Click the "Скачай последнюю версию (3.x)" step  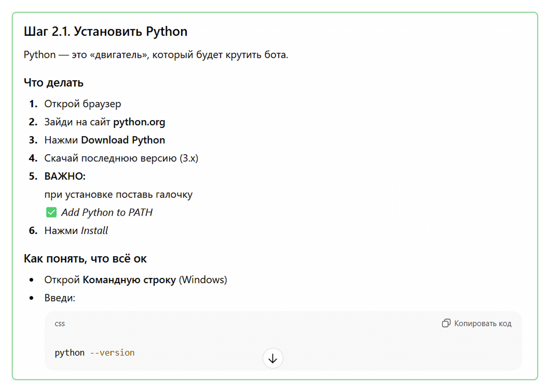tap(121, 158)
